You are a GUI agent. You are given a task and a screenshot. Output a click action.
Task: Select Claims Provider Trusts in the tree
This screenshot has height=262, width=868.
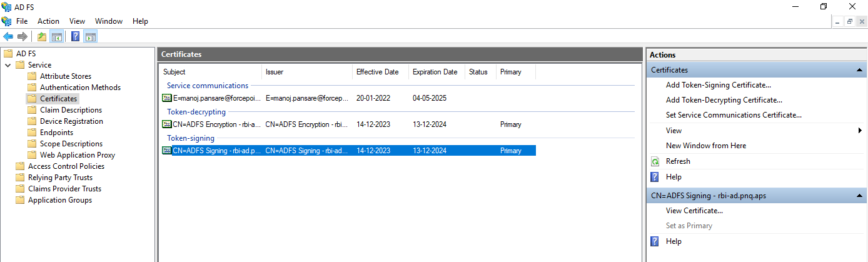click(64, 189)
